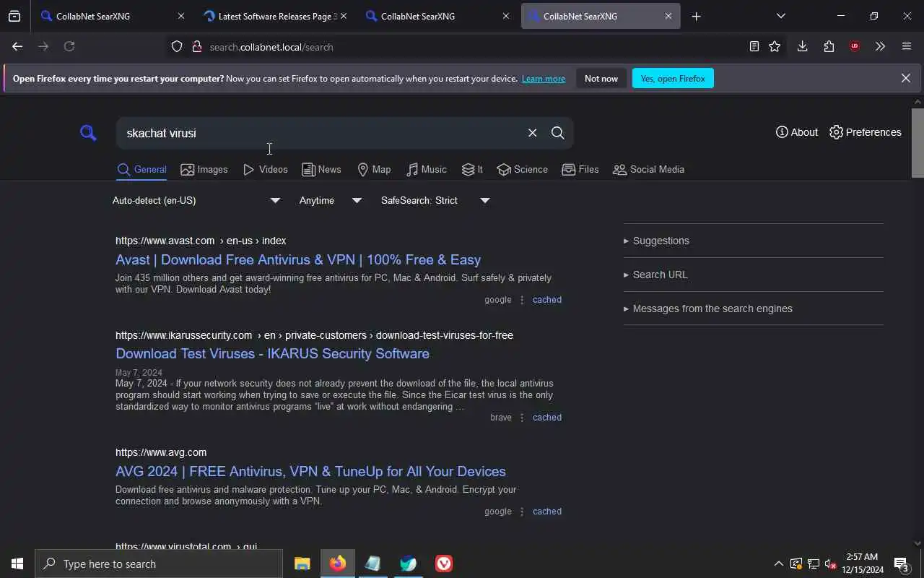Open the Firefox hamburger menu
924x578 pixels.
point(907,46)
